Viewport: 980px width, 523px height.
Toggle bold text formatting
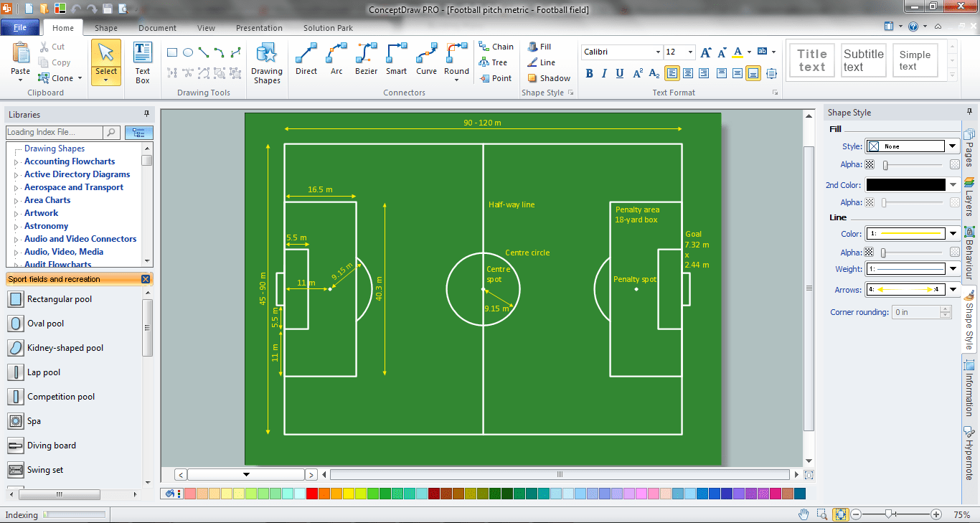point(588,73)
